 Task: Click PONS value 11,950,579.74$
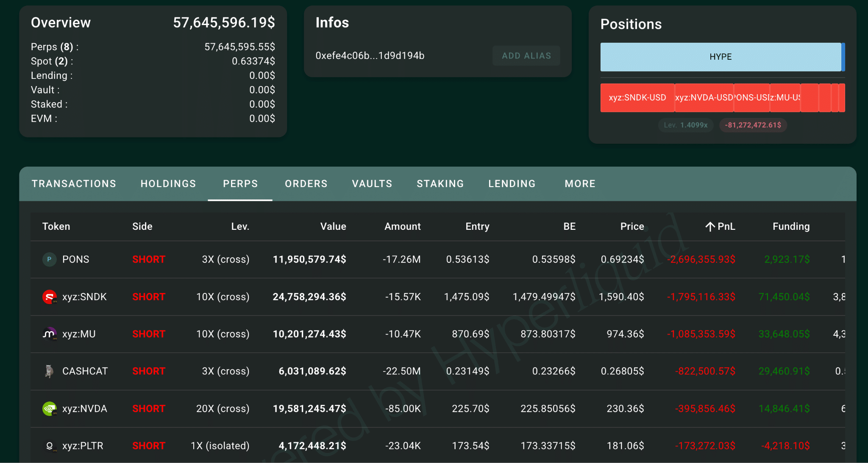point(309,259)
